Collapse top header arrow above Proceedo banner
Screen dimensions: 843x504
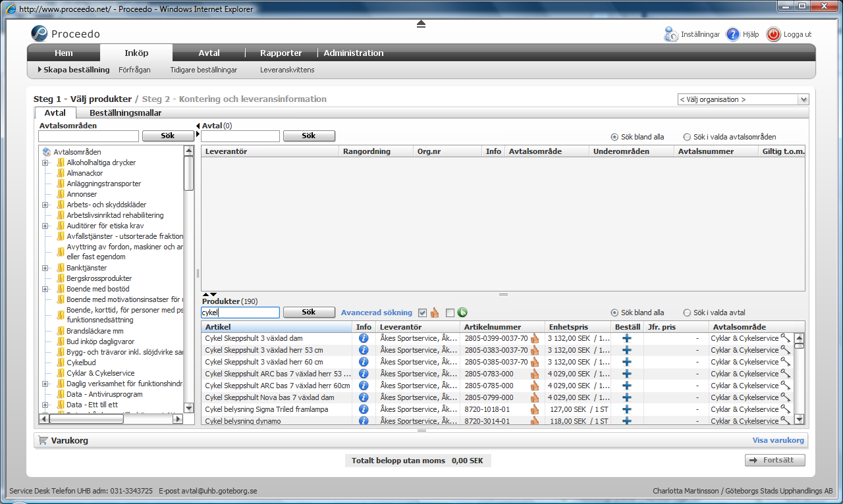click(x=421, y=24)
